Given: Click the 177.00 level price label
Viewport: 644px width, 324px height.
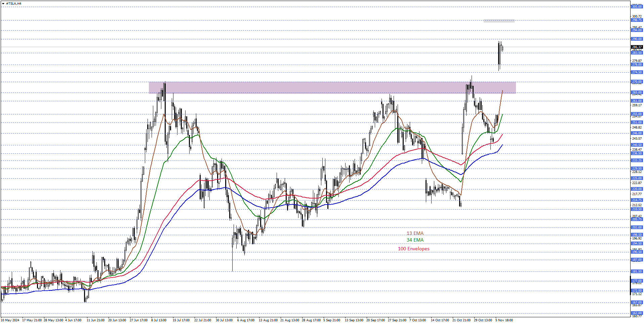Looking at the screenshot, I should 637,281.
